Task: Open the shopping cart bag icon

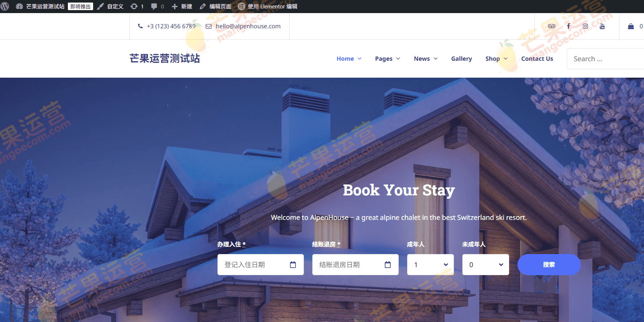Action: [631, 26]
